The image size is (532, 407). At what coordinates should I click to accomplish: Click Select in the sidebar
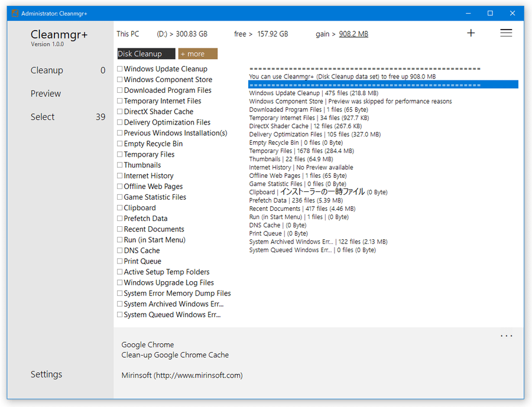tap(43, 117)
